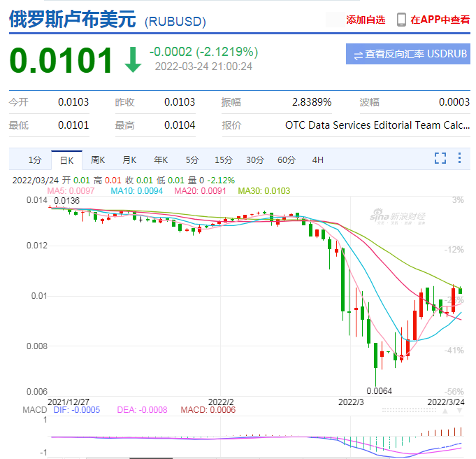Viewport: 476px width, 459px height.
Task: Click the up triangle at the chart bottom right
Action: [x=445, y=411]
